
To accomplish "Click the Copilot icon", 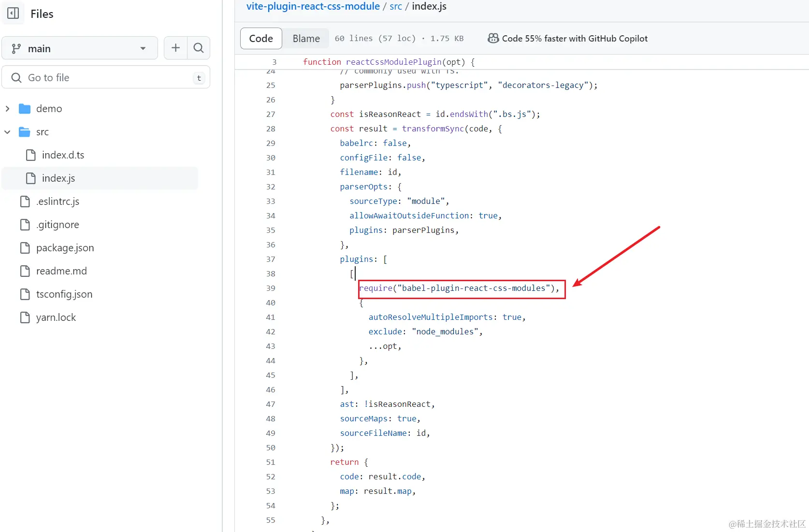I will click(x=493, y=38).
